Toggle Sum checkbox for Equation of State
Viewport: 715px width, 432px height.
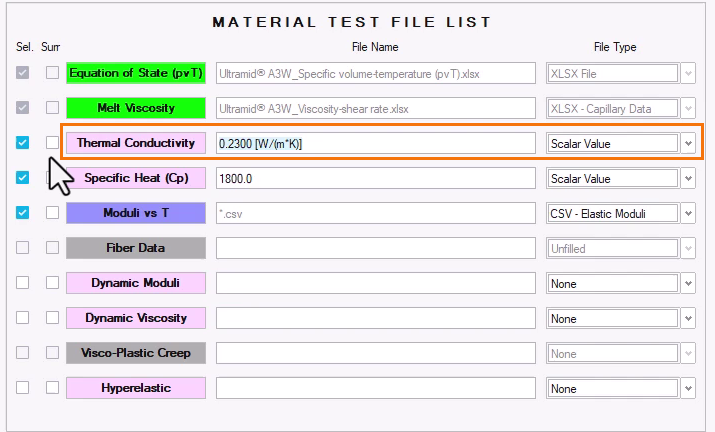point(52,73)
